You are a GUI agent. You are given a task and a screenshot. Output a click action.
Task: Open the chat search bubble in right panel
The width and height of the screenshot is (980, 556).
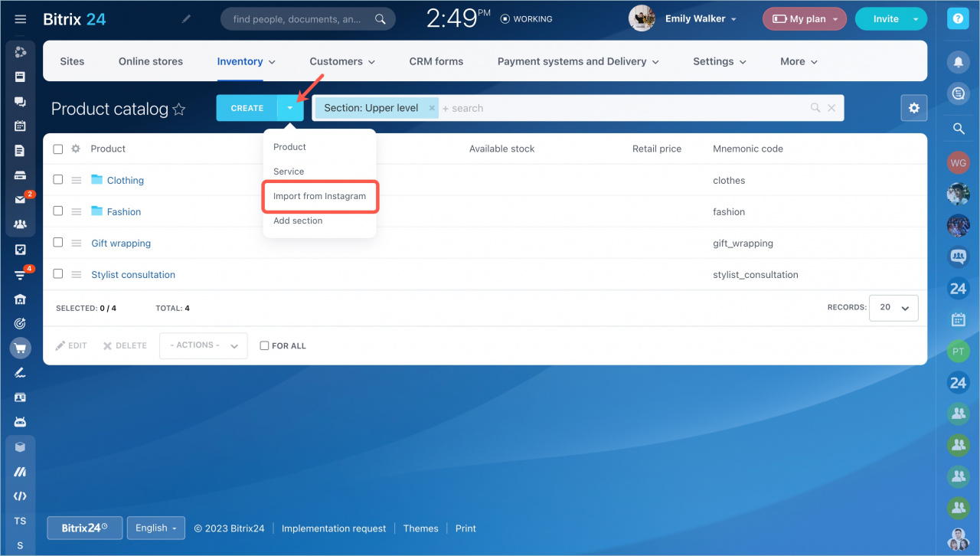pyautogui.click(x=959, y=93)
